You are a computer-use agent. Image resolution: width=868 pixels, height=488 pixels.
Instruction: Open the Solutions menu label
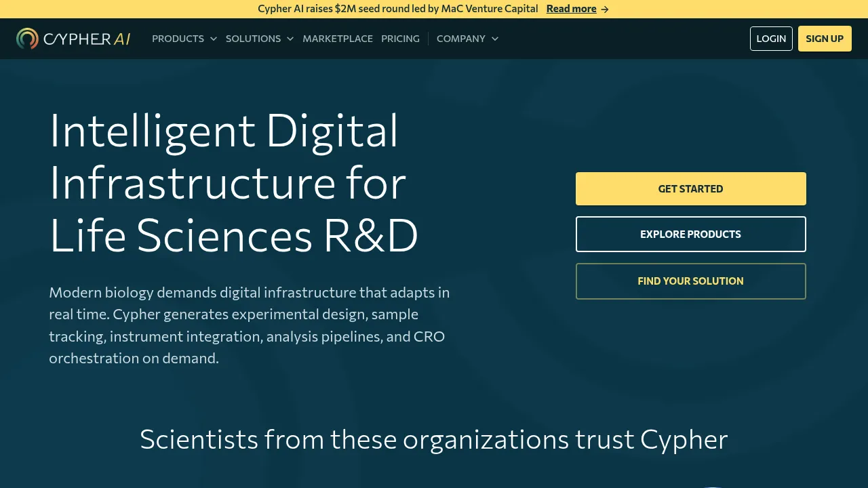[x=253, y=39]
